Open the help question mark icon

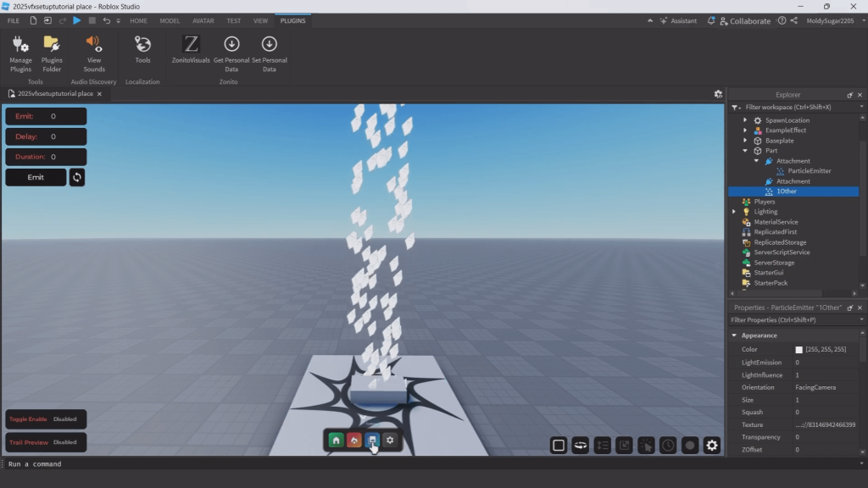click(x=782, y=20)
